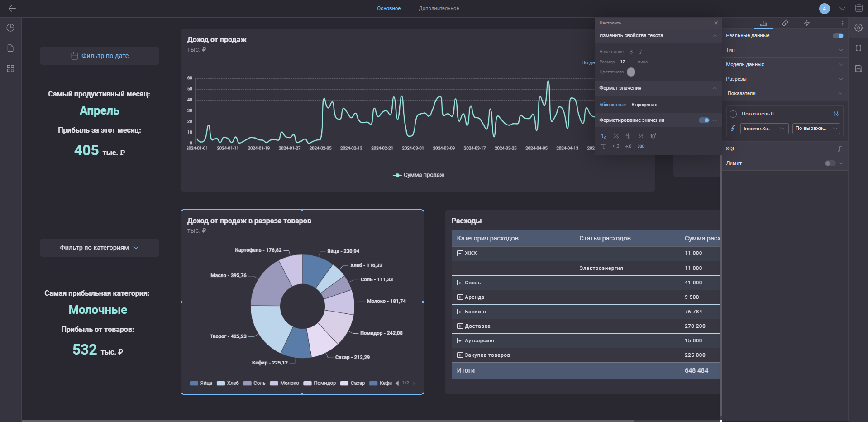Screen dimensions: 868x422
Task: Edit the Размер font size field
Action: (x=623, y=62)
